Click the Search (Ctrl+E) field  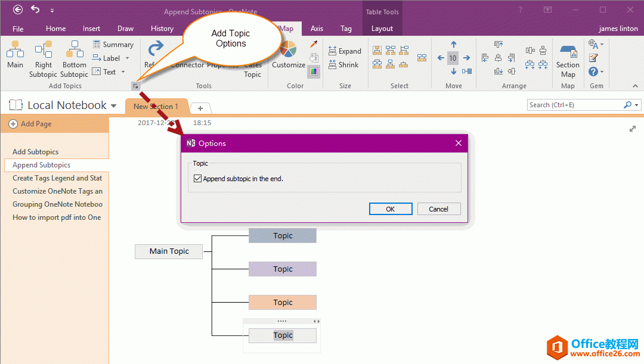pyautogui.click(x=575, y=105)
